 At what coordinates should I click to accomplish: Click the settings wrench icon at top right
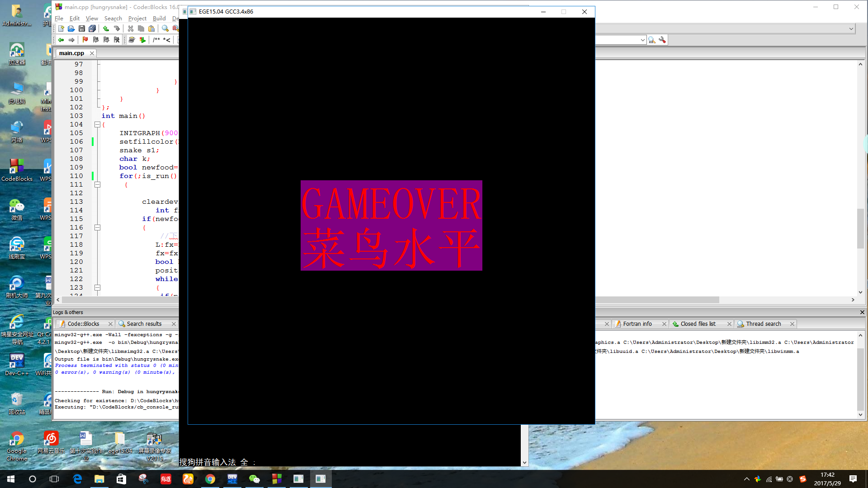[x=662, y=40]
